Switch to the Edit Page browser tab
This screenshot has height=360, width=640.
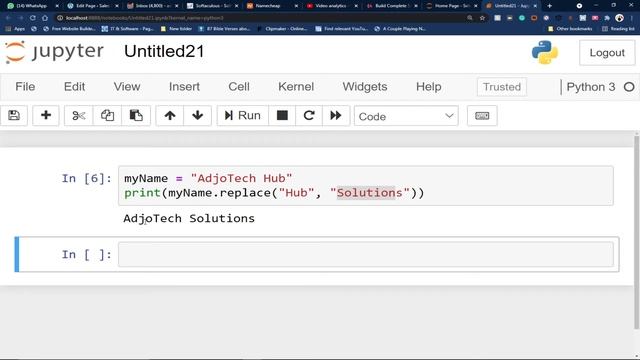92,6
